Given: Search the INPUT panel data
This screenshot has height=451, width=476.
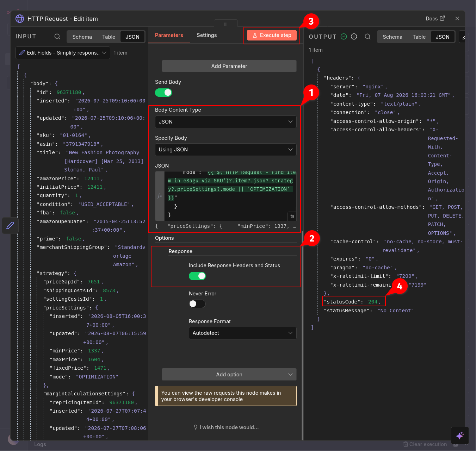Looking at the screenshot, I should [57, 37].
